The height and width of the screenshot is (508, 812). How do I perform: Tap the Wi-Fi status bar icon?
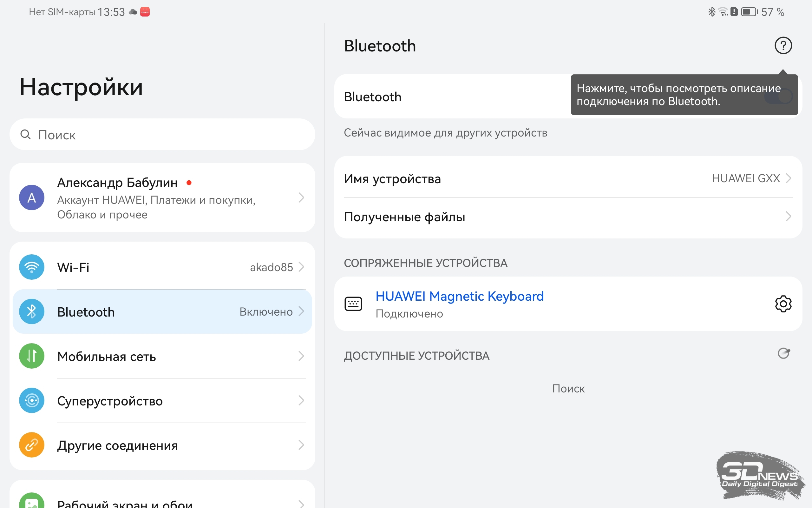pos(723,12)
